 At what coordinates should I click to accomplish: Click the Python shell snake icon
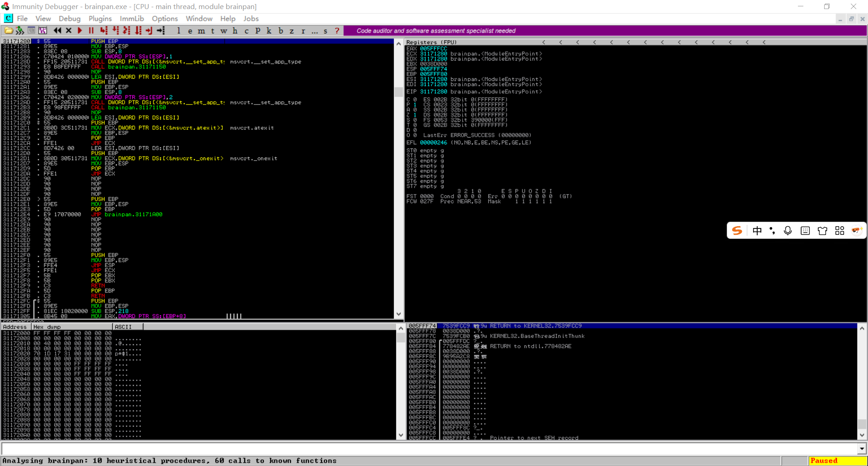20,30
